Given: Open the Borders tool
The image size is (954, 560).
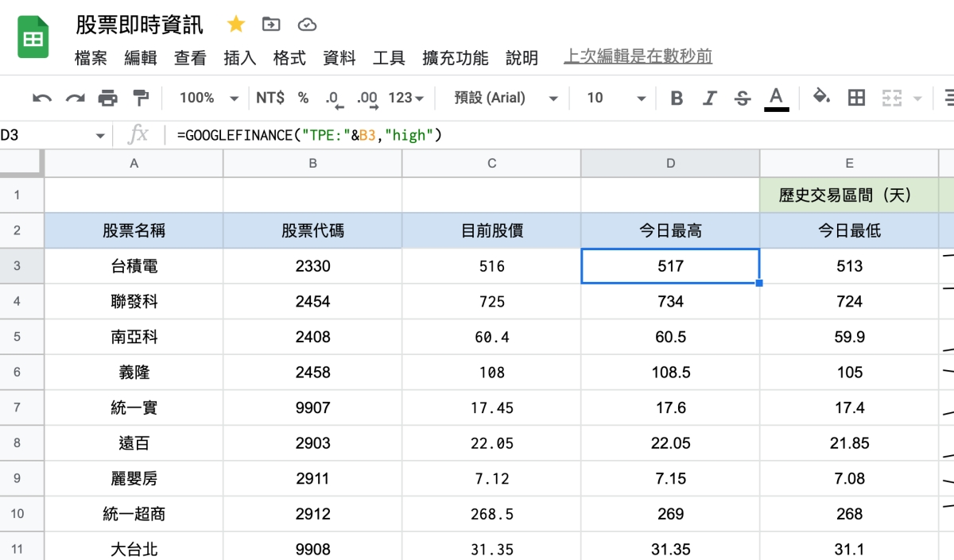Looking at the screenshot, I should click(856, 98).
